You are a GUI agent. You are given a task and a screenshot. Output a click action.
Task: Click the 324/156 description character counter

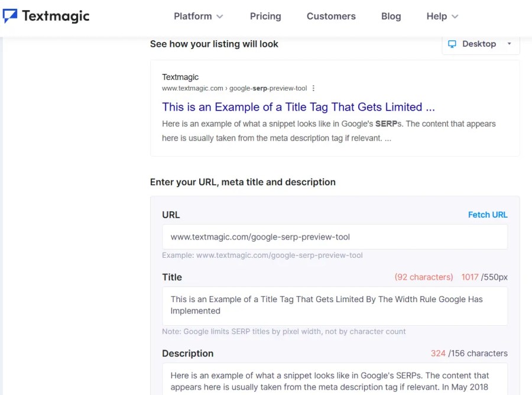coord(471,353)
